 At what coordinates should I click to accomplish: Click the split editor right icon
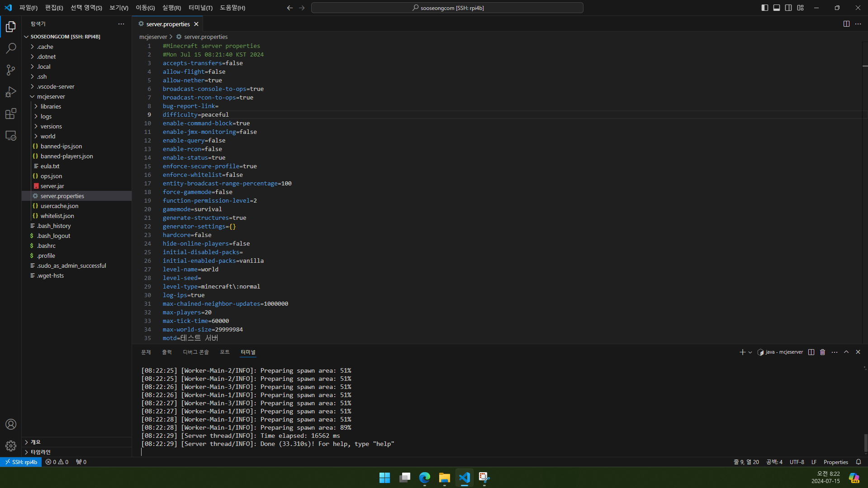(846, 24)
